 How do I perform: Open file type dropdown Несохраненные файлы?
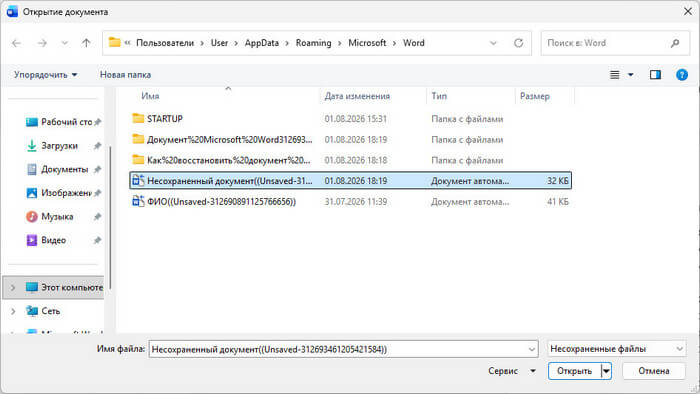[617, 349]
